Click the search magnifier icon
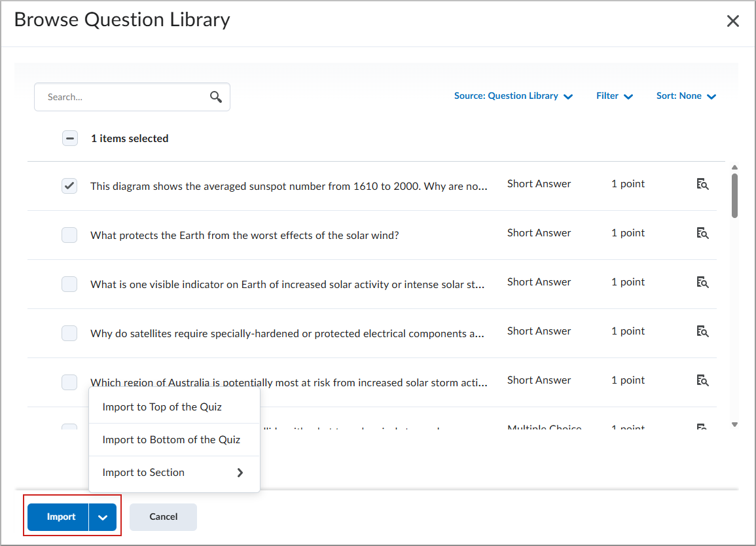Viewport: 756px width, 546px height. coord(216,96)
